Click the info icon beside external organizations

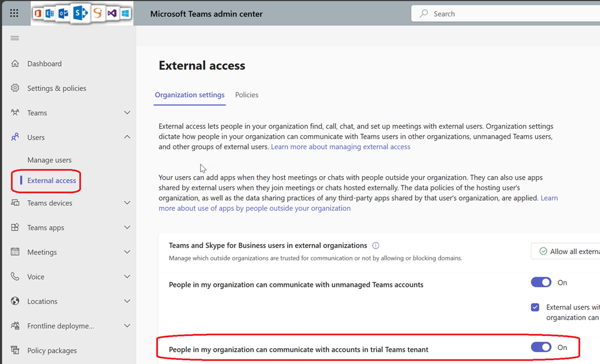[x=376, y=246]
